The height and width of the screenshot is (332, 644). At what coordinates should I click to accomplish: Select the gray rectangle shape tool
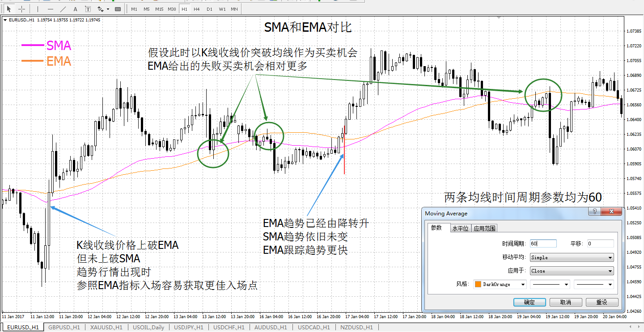pyautogui.click(x=118, y=9)
